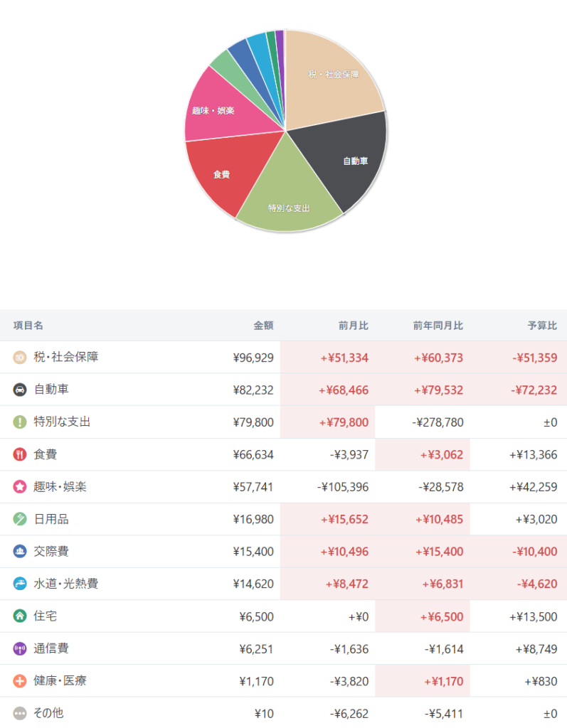Open the 食費 row label
Viewport: 567px width, 728px height.
[45, 454]
